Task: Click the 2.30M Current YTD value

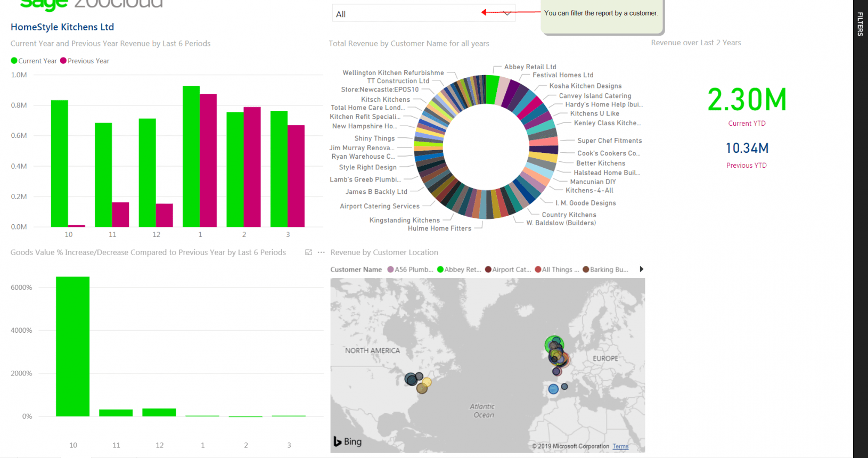Action: [747, 100]
